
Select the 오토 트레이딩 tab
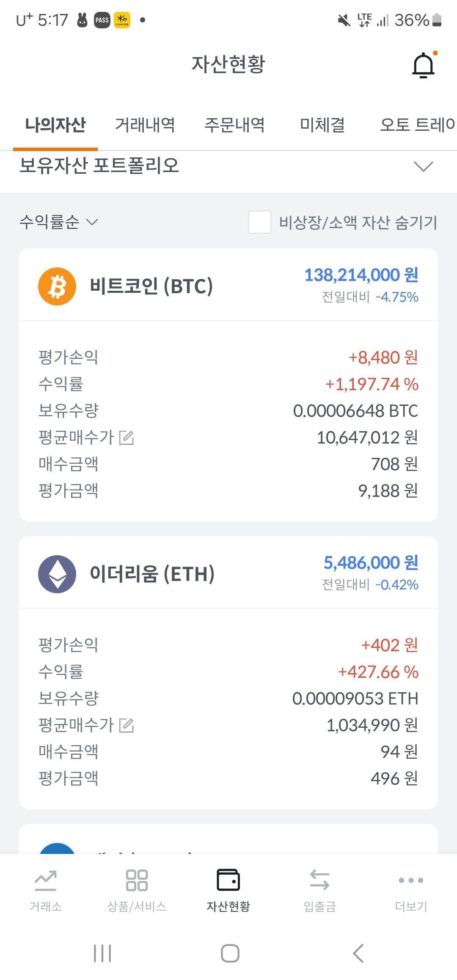[417, 125]
